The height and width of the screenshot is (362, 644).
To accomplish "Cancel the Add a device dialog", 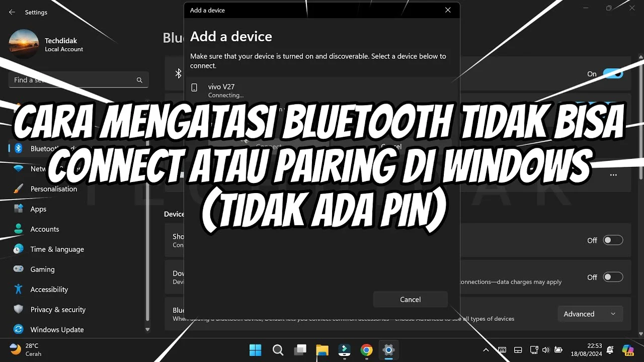I will (410, 299).
